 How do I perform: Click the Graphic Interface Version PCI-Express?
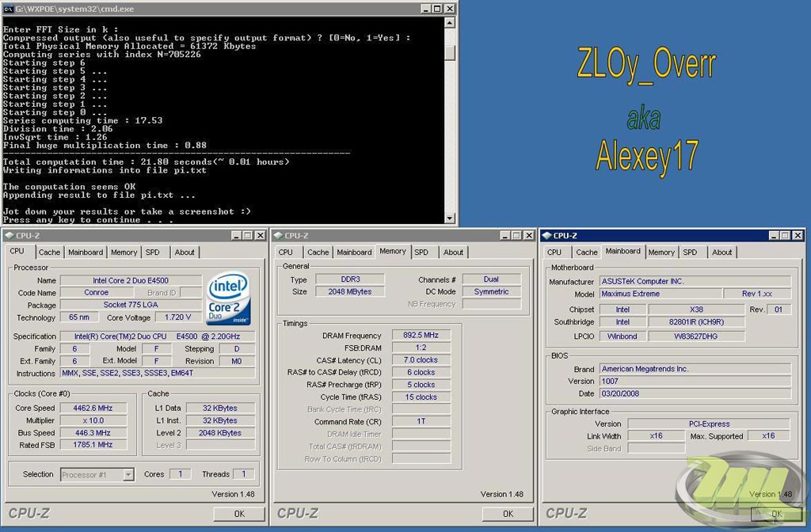point(709,424)
